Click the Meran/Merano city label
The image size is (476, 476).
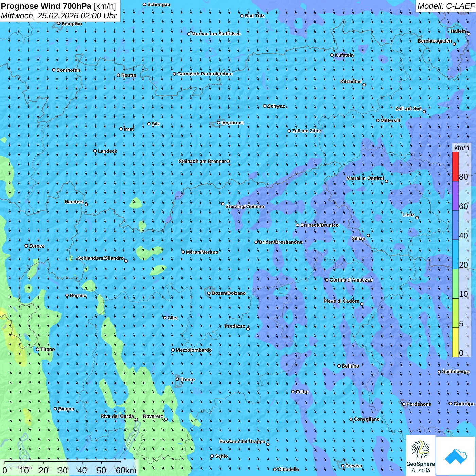coord(202,252)
